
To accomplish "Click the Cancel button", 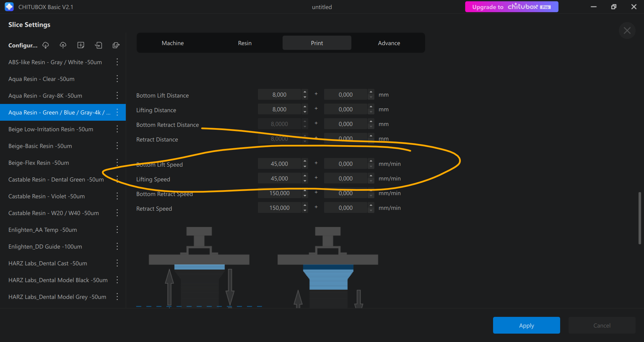I will click(602, 325).
